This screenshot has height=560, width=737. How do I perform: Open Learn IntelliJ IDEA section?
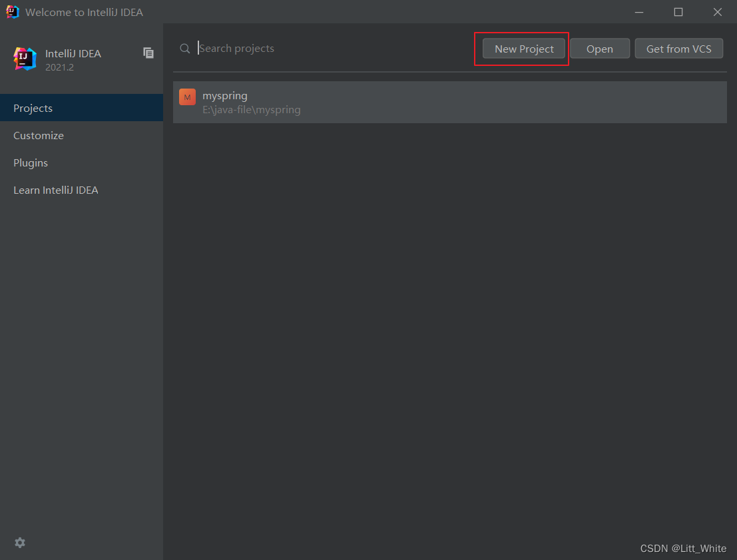tap(81, 190)
